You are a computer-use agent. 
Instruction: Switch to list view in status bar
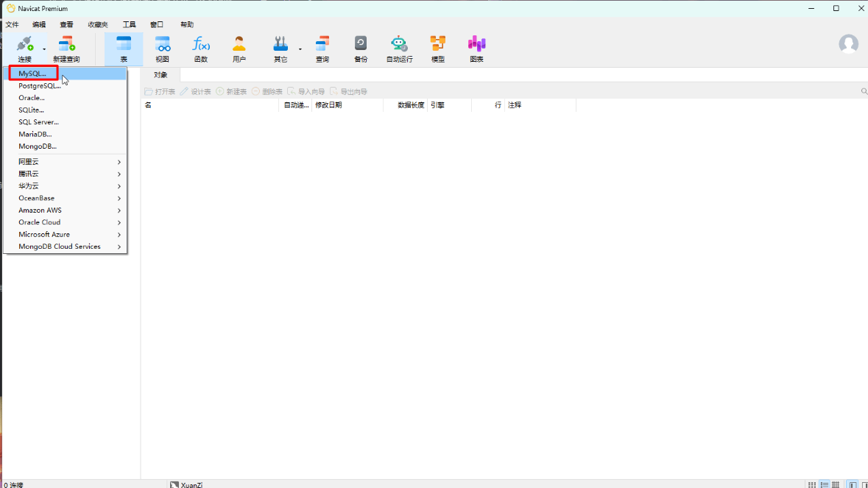(x=825, y=484)
